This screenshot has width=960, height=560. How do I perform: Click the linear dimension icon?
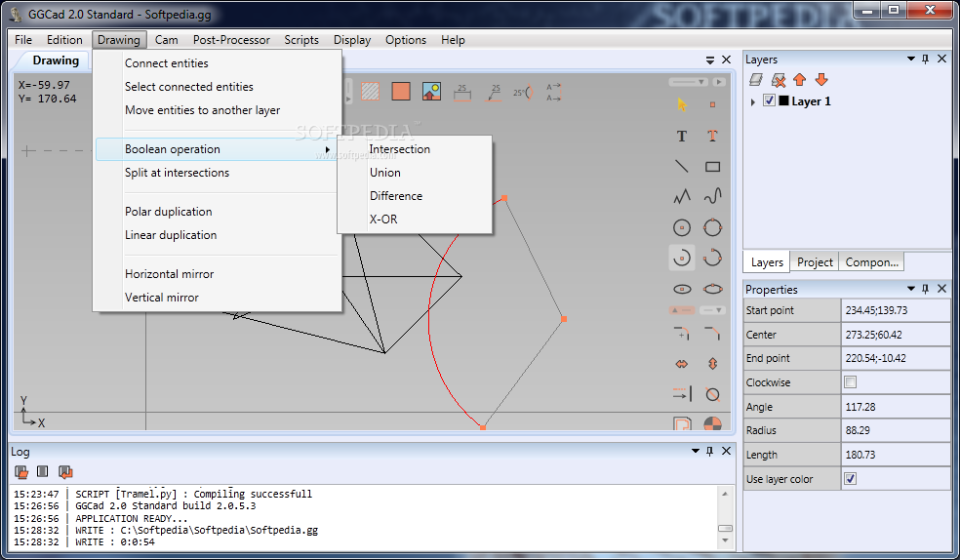tap(462, 92)
